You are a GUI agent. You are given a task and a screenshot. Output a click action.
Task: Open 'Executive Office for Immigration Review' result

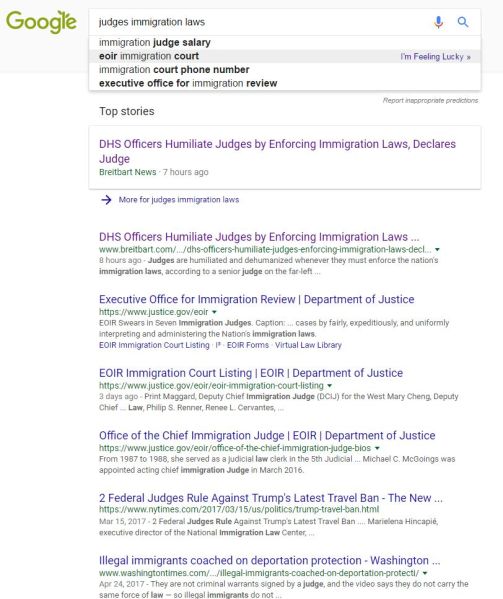257,299
